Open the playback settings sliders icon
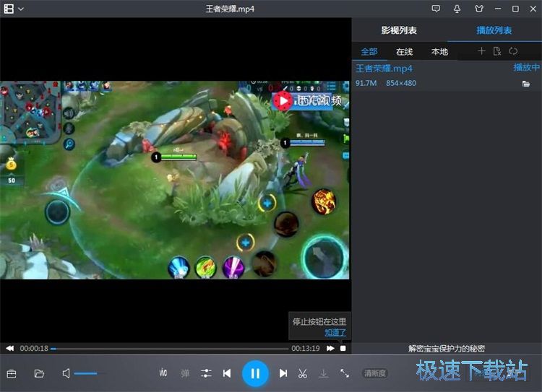Screen dimensions: 542x392 click(207, 373)
